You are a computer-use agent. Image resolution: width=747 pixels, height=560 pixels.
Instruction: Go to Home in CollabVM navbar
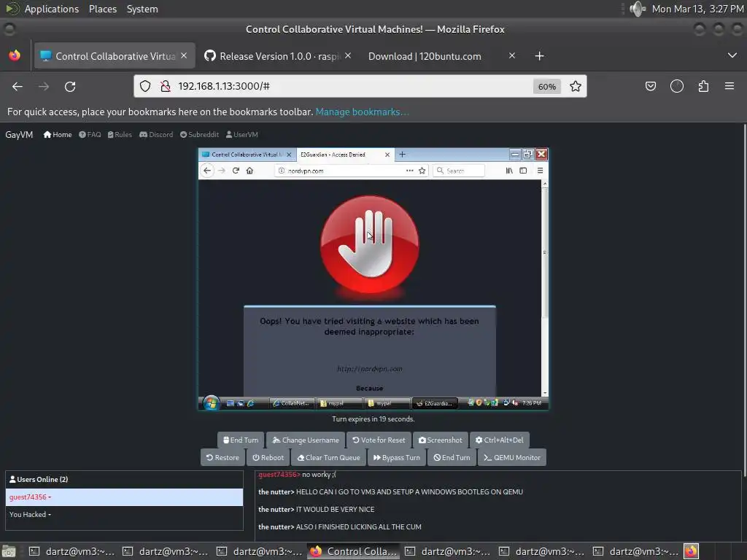[x=58, y=135]
